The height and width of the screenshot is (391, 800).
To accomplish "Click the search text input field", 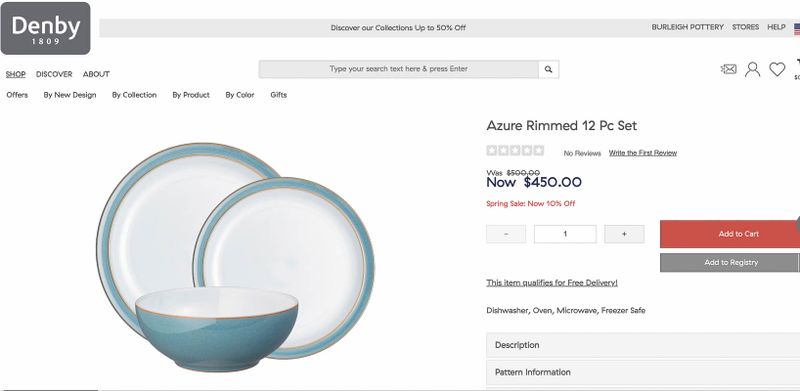I will 398,69.
